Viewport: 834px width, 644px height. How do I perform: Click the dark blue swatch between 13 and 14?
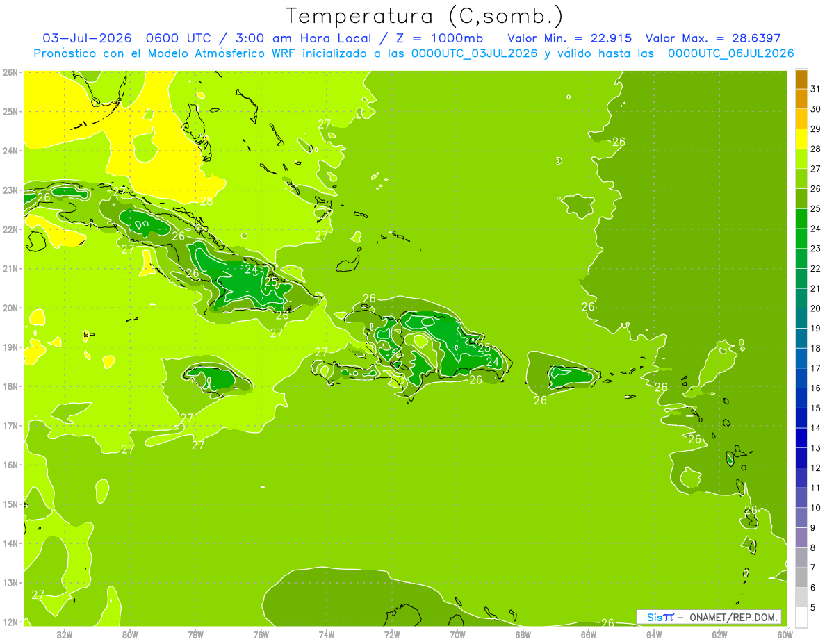click(801, 438)
